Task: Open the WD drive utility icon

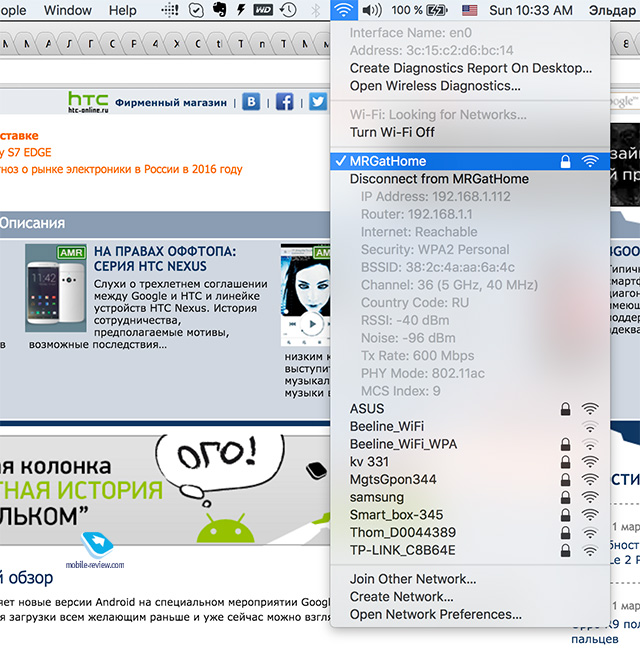Action: click(263, 10)
